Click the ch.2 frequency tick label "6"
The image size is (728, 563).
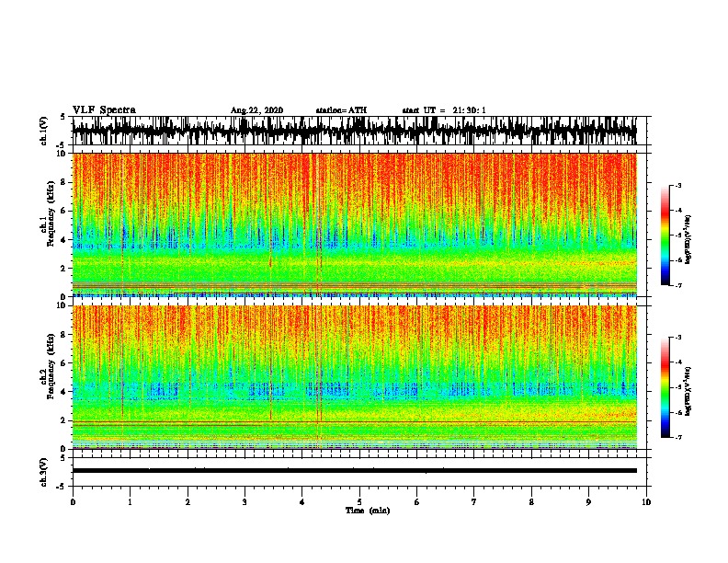pos(64,363)
